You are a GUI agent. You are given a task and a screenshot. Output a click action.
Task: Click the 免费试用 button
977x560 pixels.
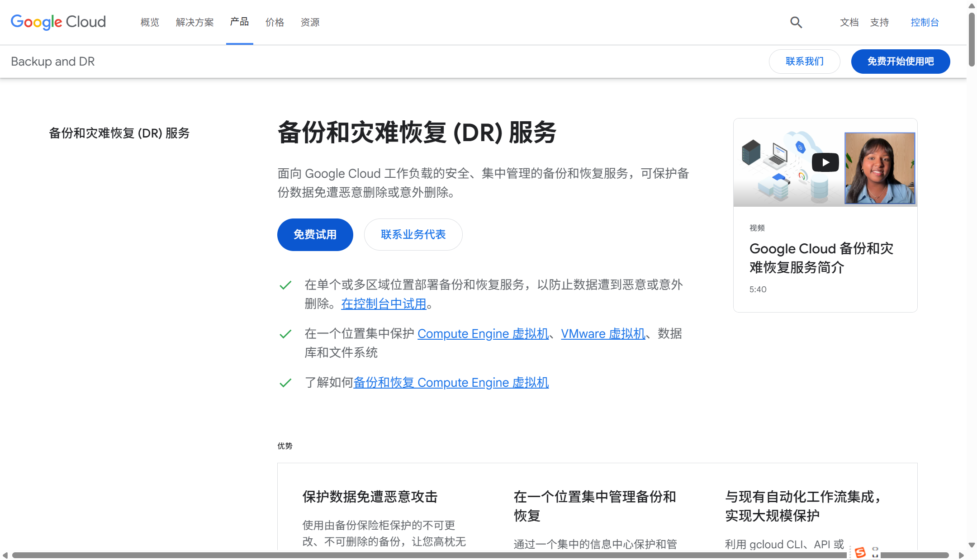pos(315,234)
